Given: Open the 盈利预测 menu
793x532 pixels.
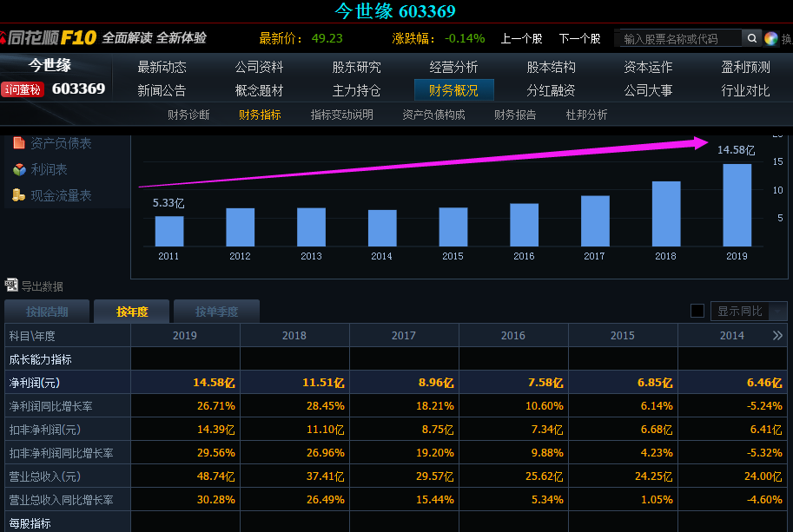Looking at the screenshot, I should click(x=745, y=67).
